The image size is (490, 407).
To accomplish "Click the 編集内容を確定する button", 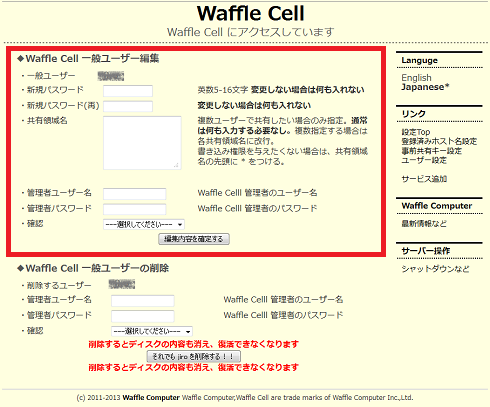I will [194, 239].
